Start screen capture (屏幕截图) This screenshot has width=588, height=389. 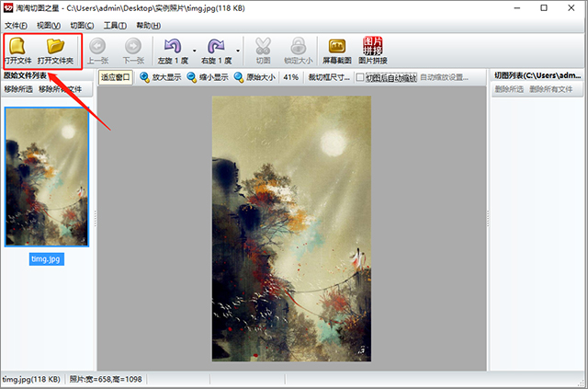point(337,51)
